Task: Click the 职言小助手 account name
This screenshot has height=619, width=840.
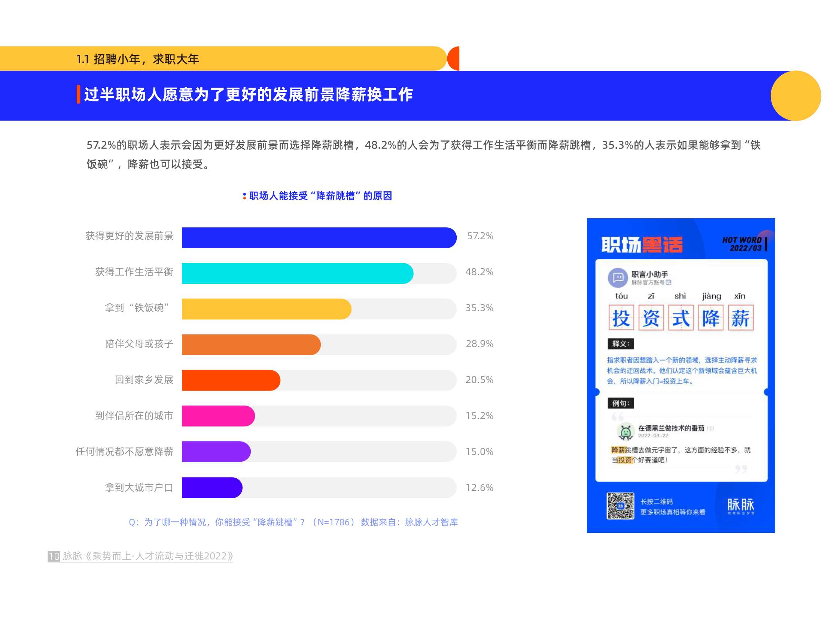Action: [x=650, y=274]
